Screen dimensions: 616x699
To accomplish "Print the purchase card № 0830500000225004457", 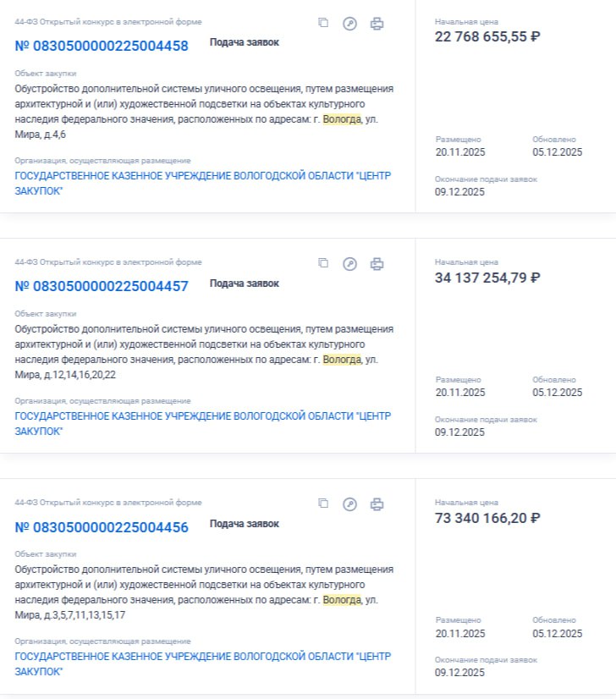I will [x=377, y=264].
